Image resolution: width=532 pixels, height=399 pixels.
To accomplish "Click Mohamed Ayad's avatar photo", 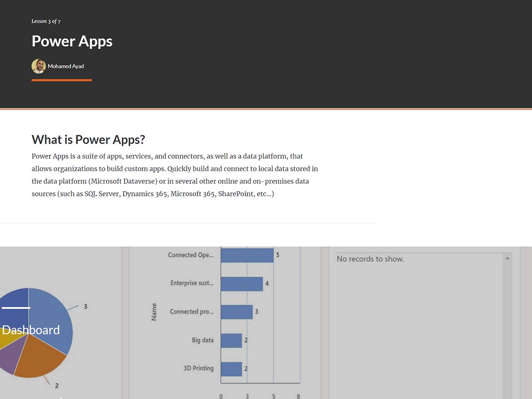I will (39, 66).
